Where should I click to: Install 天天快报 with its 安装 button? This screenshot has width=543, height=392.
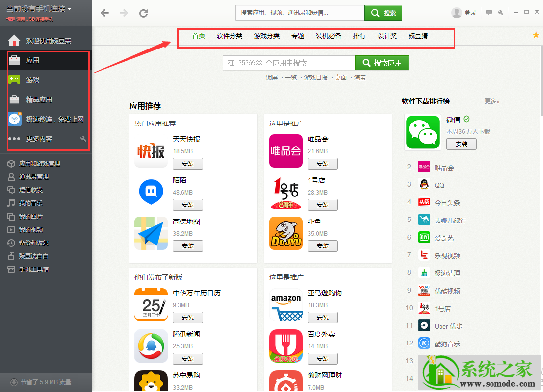(x=188, y=164)
